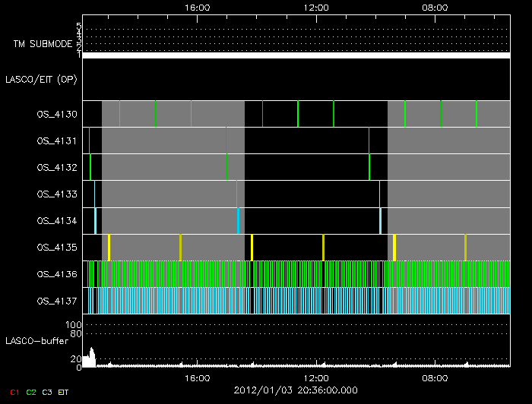Image resolution: width=532 pixels, height=404 pixels.
Task: Click the leftmost yellow marker in OS_4135 row
Action: [x=109, y=248]
